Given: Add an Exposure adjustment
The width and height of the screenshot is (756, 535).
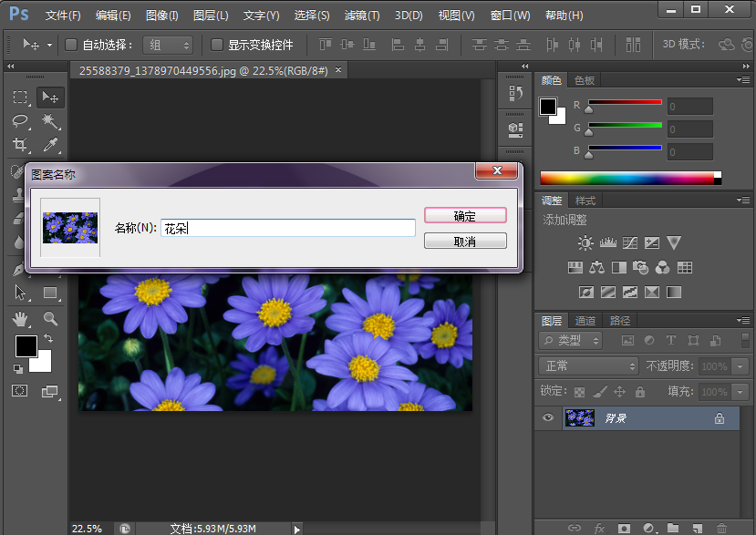Looking at the screenshot, I should pyautogui.click(x=652, y=242).
